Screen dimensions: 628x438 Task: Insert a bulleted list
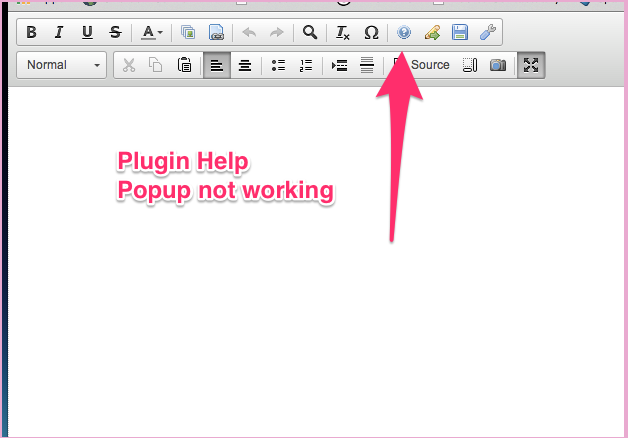point(278,65)
